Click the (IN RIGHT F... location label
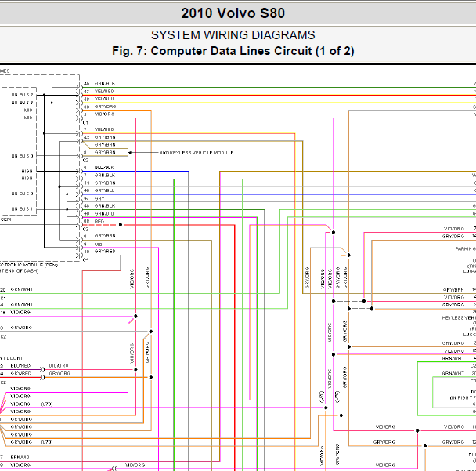Screen dimensions: 476x471 463,398
